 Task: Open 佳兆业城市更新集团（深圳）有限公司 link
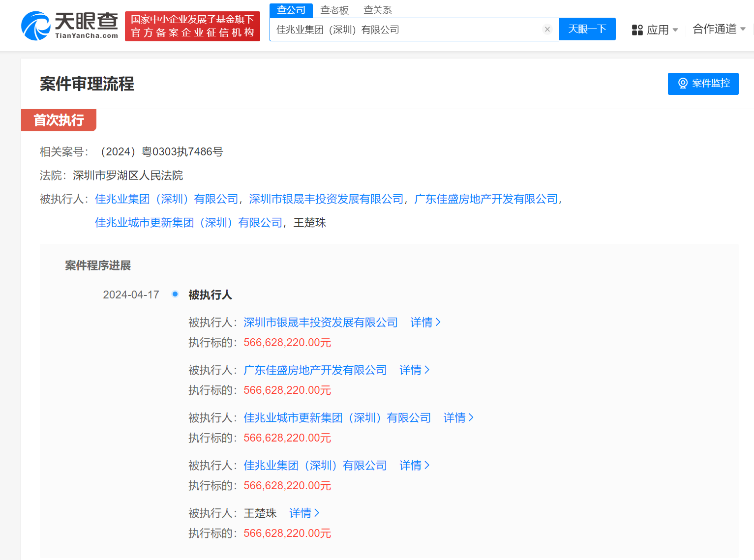point(188,222)
